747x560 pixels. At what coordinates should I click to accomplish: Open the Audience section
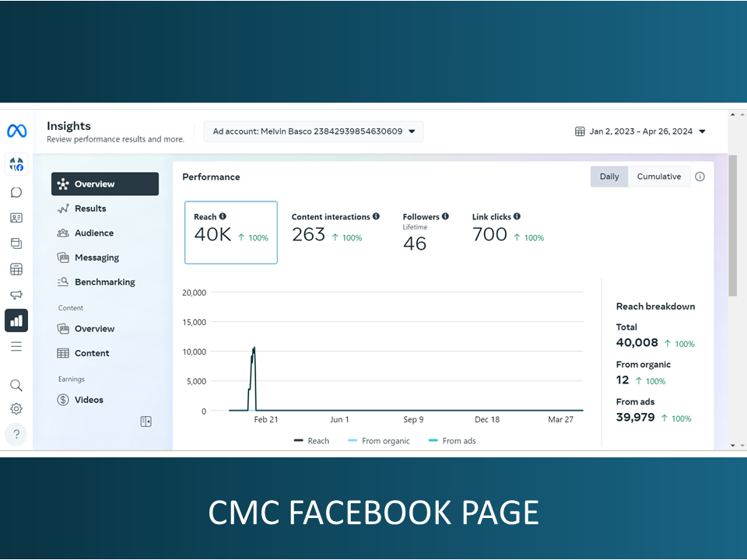tap(105, 233)
